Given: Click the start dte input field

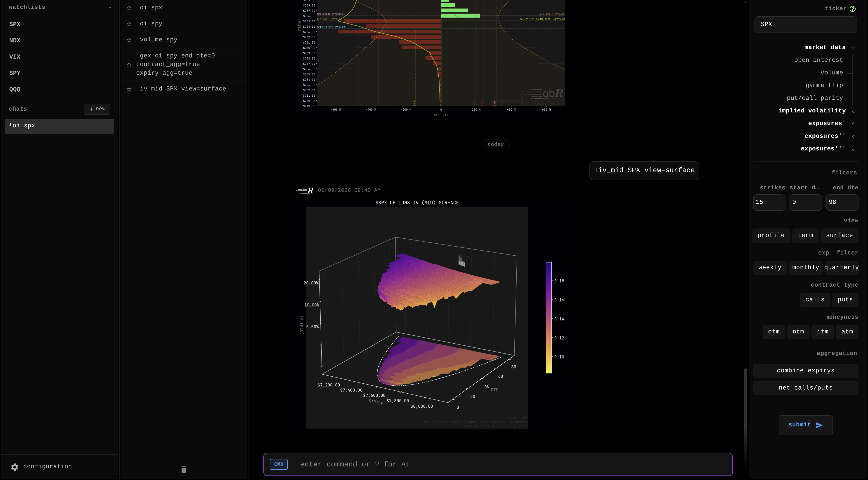Looking at the screenshot, I should (805, 202).
